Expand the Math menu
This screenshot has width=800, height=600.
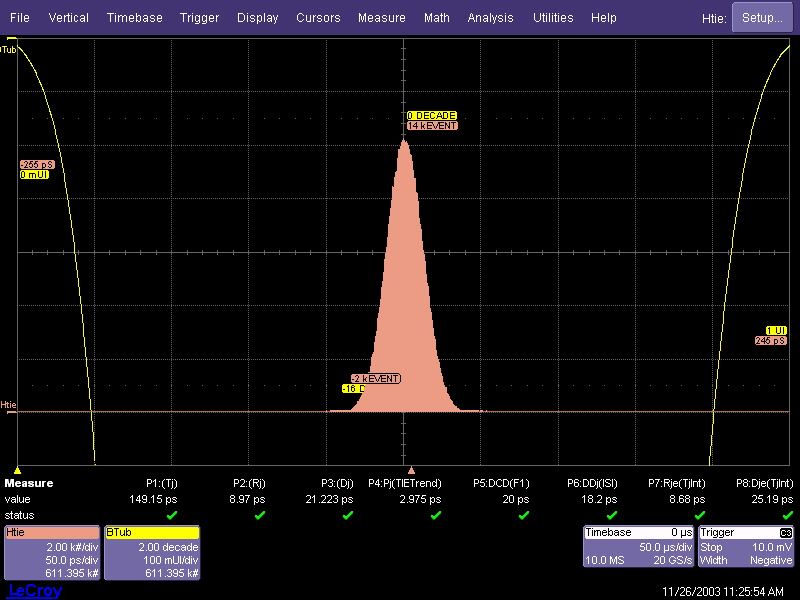[x=436, y=18]
